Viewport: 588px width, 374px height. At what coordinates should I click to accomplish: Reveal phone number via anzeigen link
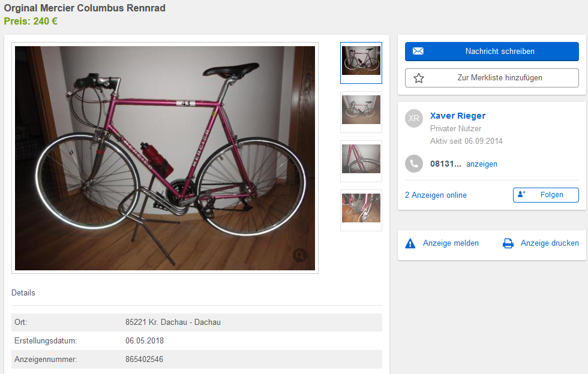(481, 164)
